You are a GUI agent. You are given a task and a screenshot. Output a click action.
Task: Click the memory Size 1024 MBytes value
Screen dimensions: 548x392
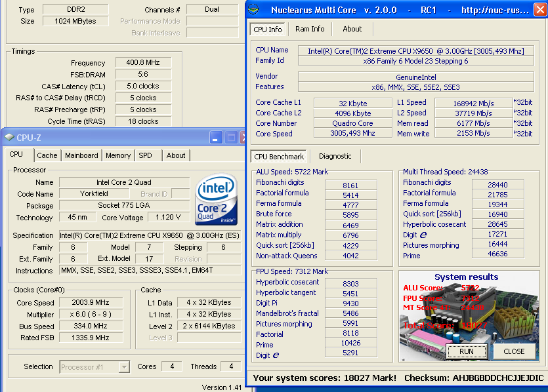tap(75, 21)
